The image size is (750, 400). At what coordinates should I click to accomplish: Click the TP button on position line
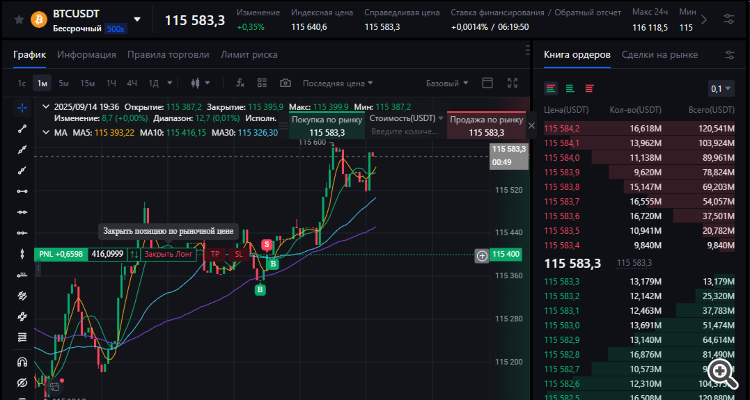(215, 255)
